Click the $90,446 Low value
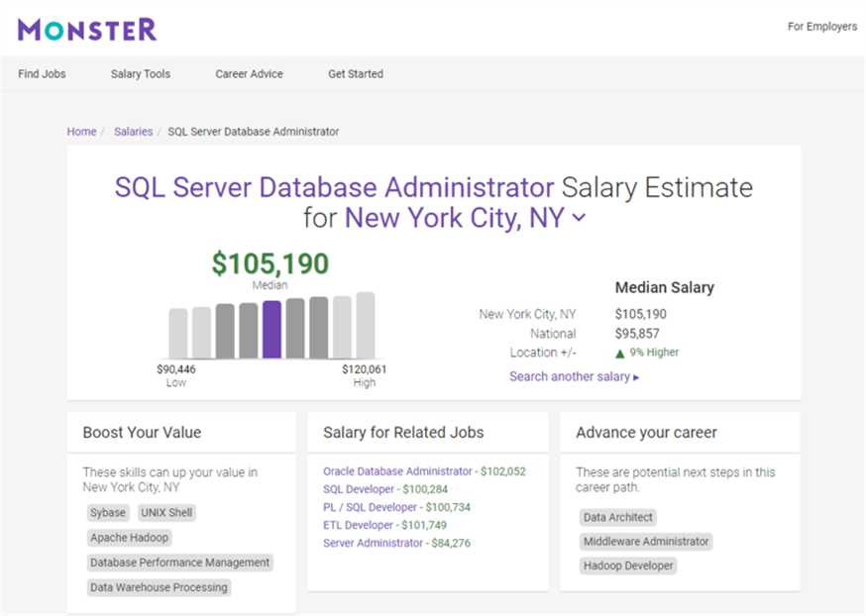Image resolution: width=866 pixels, height=616 pixels. click(176, 369)
